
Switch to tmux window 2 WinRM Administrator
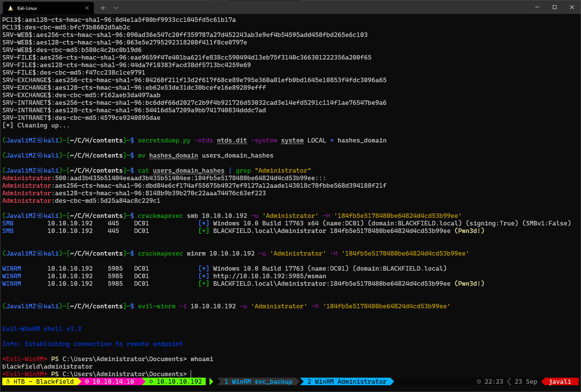(x=347, y=381)
